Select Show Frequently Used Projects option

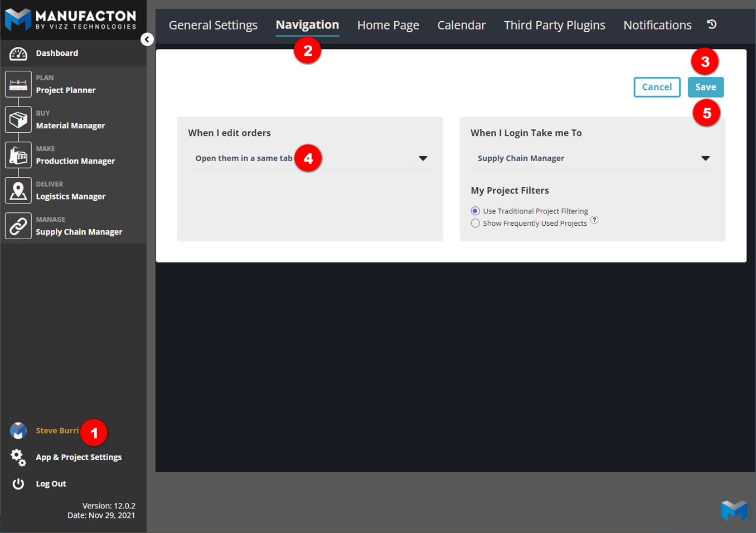[x=475, y=223]
